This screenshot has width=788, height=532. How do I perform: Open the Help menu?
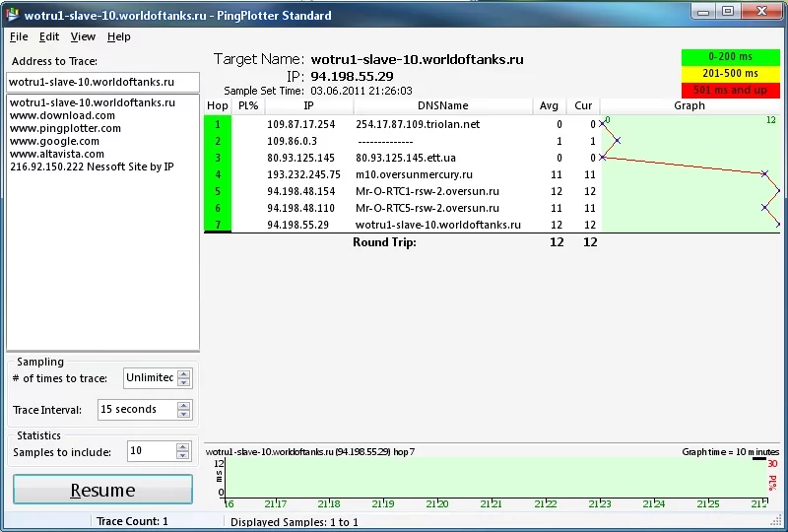118,36
